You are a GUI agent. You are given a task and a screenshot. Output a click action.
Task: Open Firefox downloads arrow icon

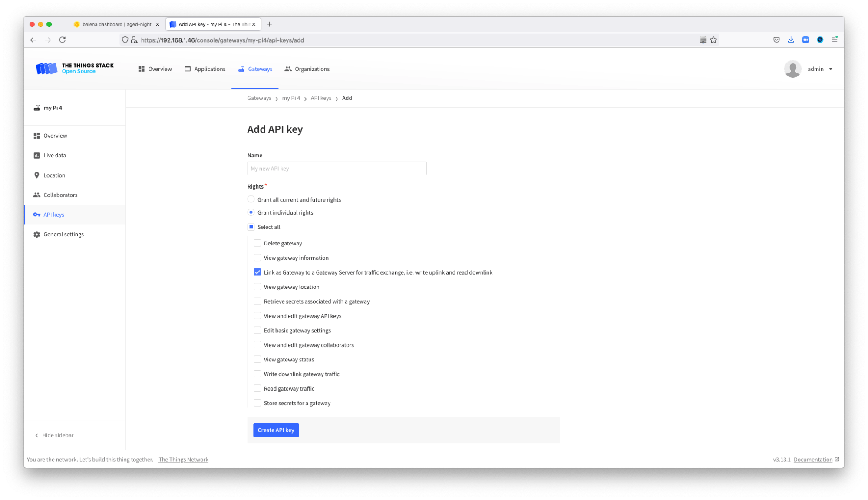(x=791, y=40)
